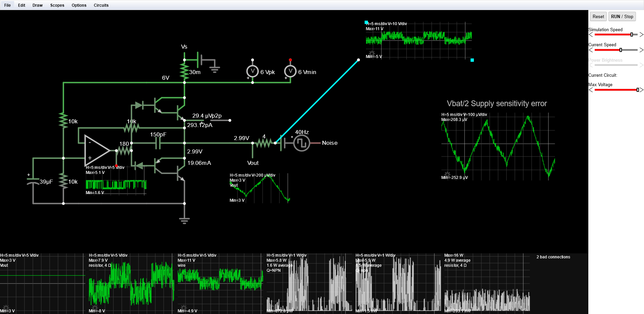The image size is (644, 314).
Task: Click the Vout label text in circuit
Action: (253, 163)
